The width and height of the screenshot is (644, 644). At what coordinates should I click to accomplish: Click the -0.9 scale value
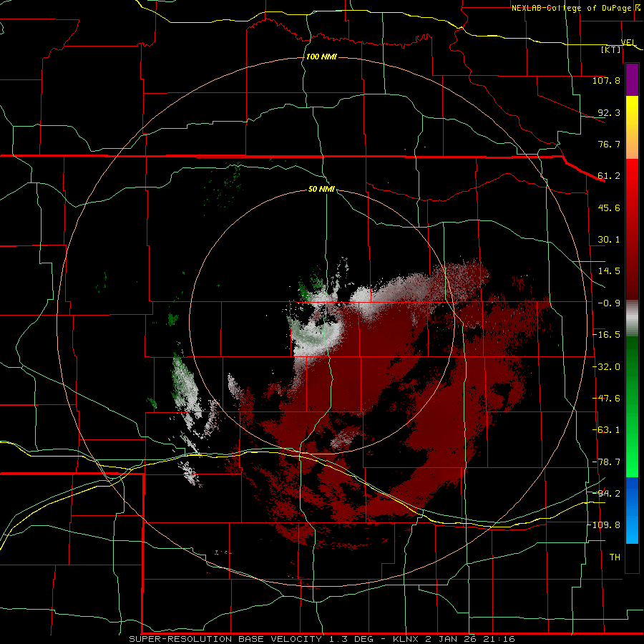pos(609,303)
